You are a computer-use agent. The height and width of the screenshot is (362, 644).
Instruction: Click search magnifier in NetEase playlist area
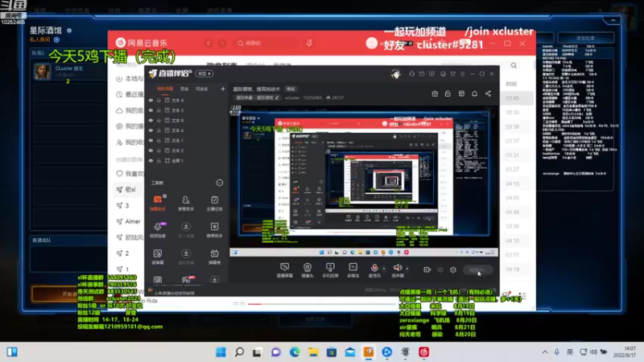(514, 66)
